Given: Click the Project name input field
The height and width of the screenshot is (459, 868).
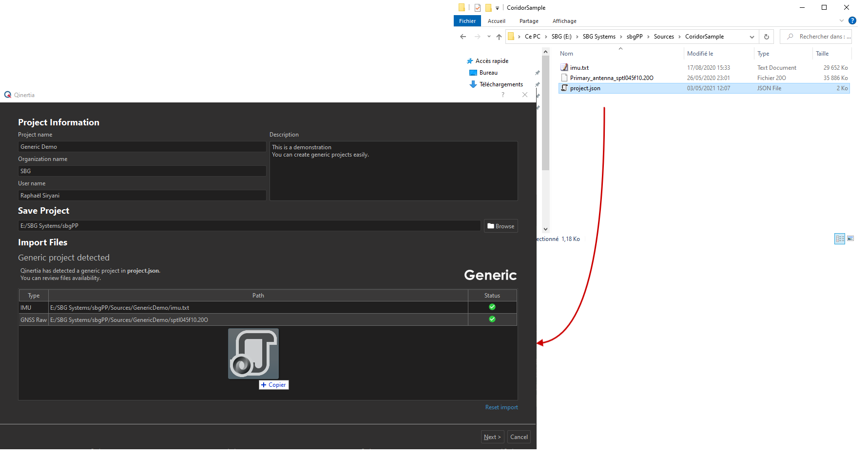Looking at the screenshot, I should coord(142,147).
